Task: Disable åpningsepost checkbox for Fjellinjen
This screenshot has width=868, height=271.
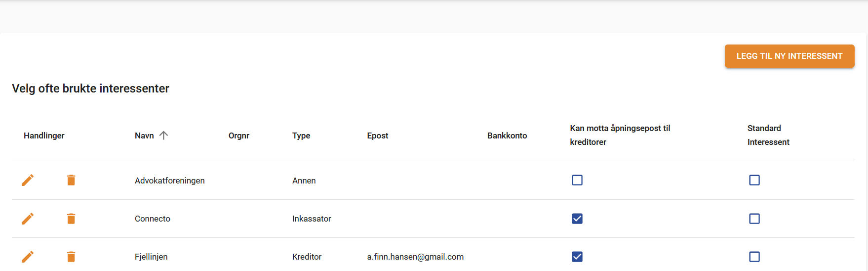Action: coord(577,257)
